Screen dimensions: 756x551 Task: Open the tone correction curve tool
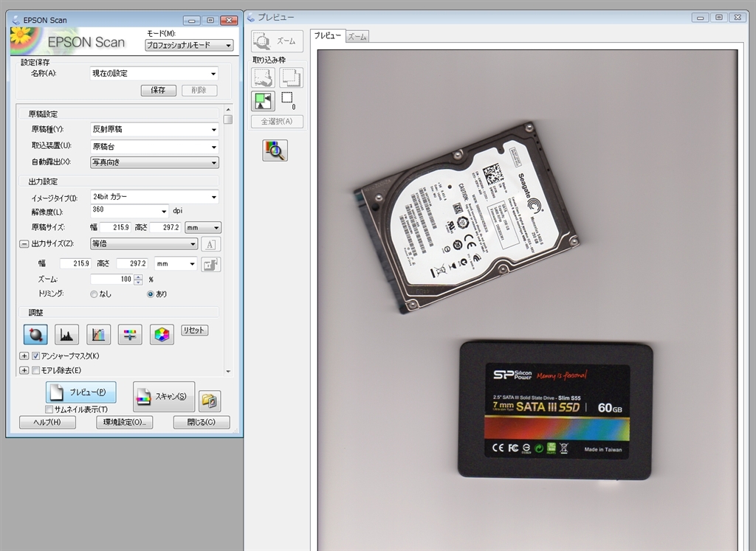click(98, 334)
